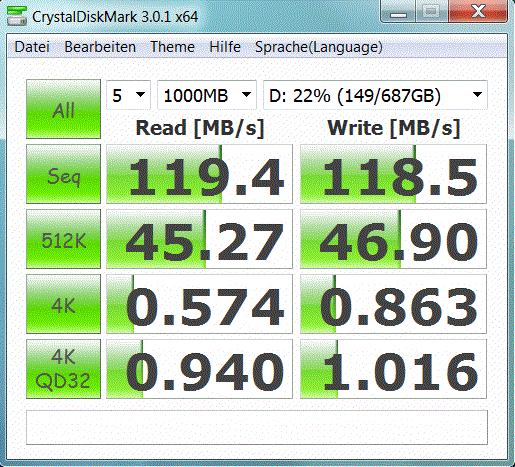Click the Seq write result 118.5
The width and height of the screenshot is (515, 467).
click(393, 174)
